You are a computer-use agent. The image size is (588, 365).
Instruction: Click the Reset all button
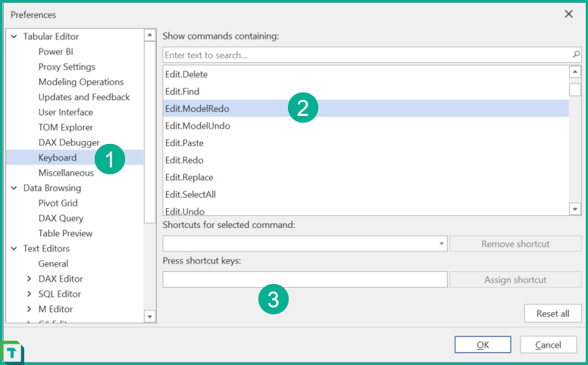[x=552, y=314]
